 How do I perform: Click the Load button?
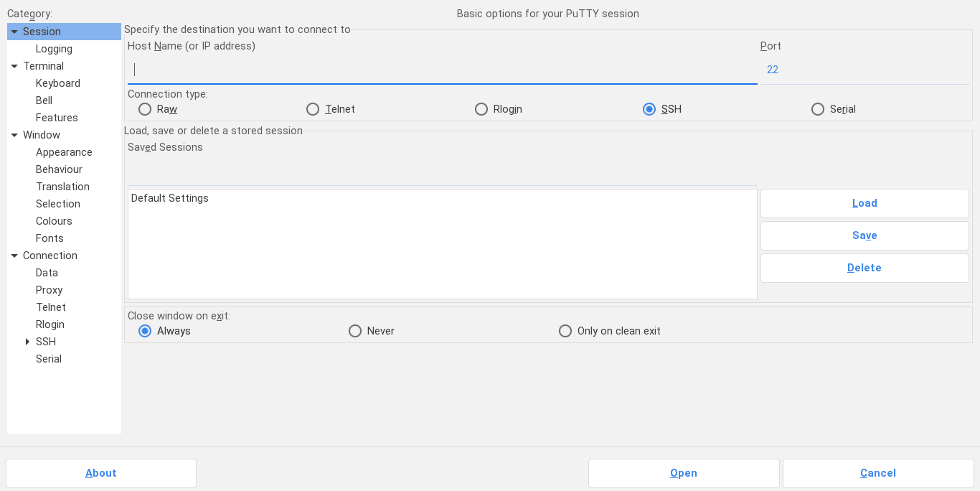pyautogui.click(x=864, y=203)
